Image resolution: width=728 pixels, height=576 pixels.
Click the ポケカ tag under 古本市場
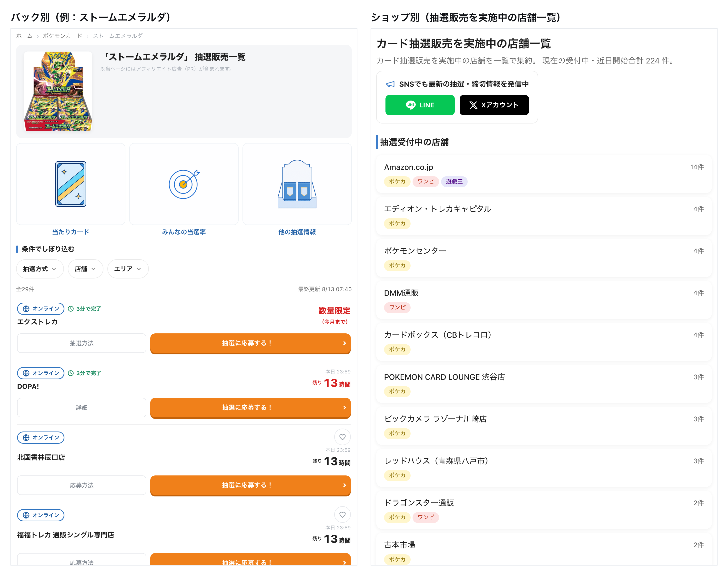tap(397, 559)
